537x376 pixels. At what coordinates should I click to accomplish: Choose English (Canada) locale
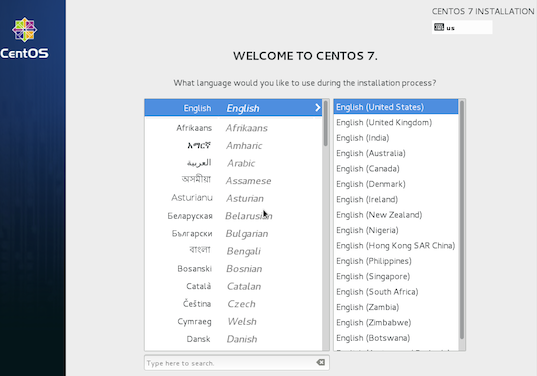[x=396, y=168]
